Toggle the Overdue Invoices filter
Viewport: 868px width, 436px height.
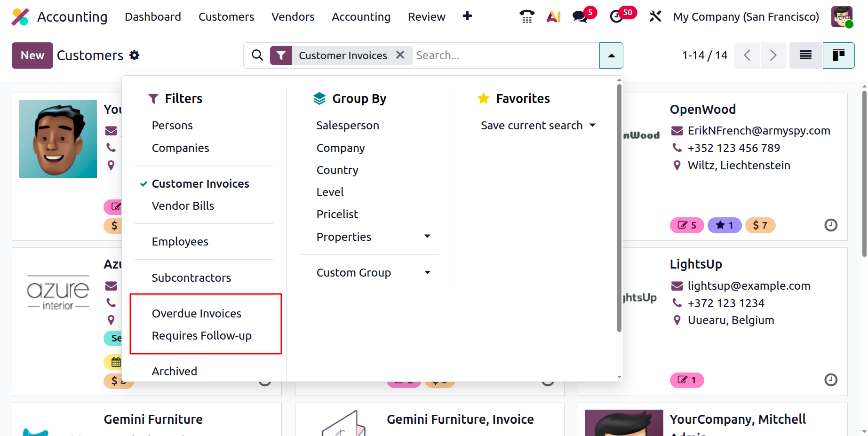(x=196, y=314)
